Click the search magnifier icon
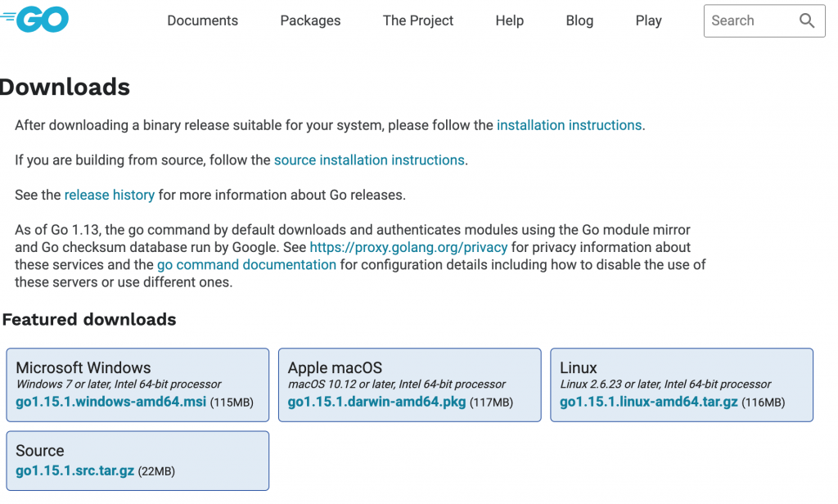The height and width of the screenshot is (504, 838). tap(806, 20)
